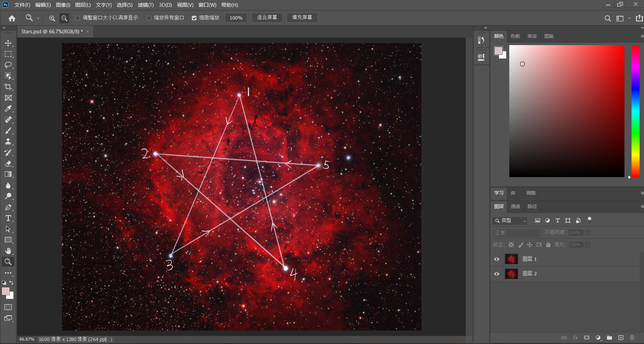Open the Properties panel icon below History

[x=481, y=58]
